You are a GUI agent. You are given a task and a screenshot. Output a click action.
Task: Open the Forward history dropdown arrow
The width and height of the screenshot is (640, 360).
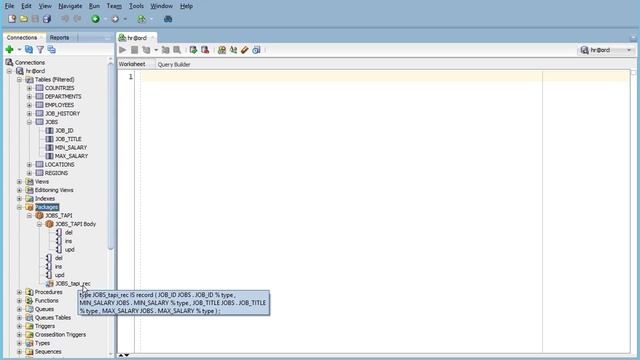coord(125,19)
